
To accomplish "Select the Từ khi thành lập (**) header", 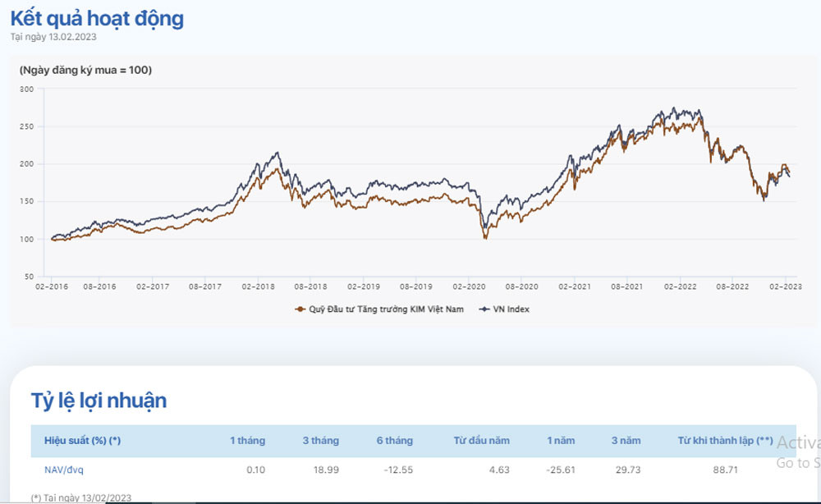I will [725, 441].
